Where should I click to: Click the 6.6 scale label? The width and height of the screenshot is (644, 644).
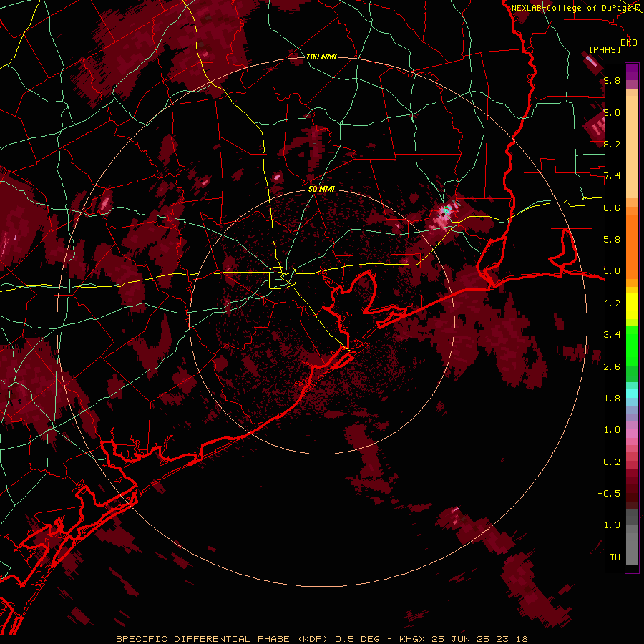click(x=612, y=208)
